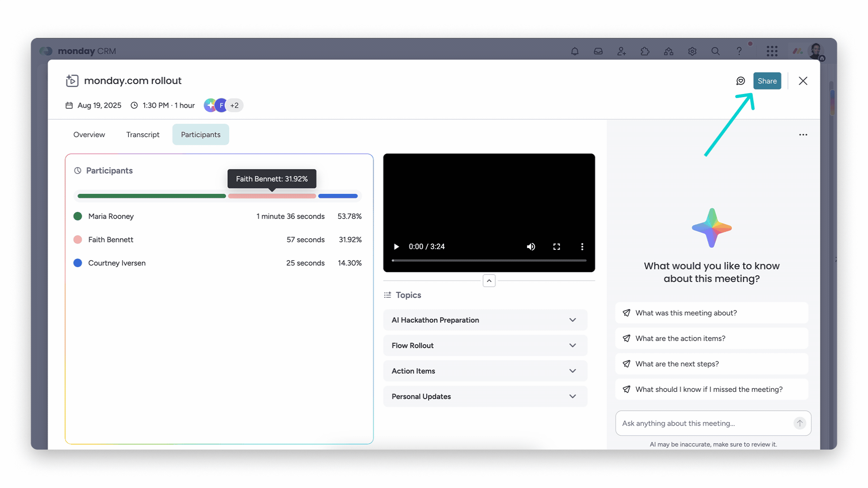Select the Participants tab
The width and height of the screenshot is (868, 488).
tap(201, 135)
